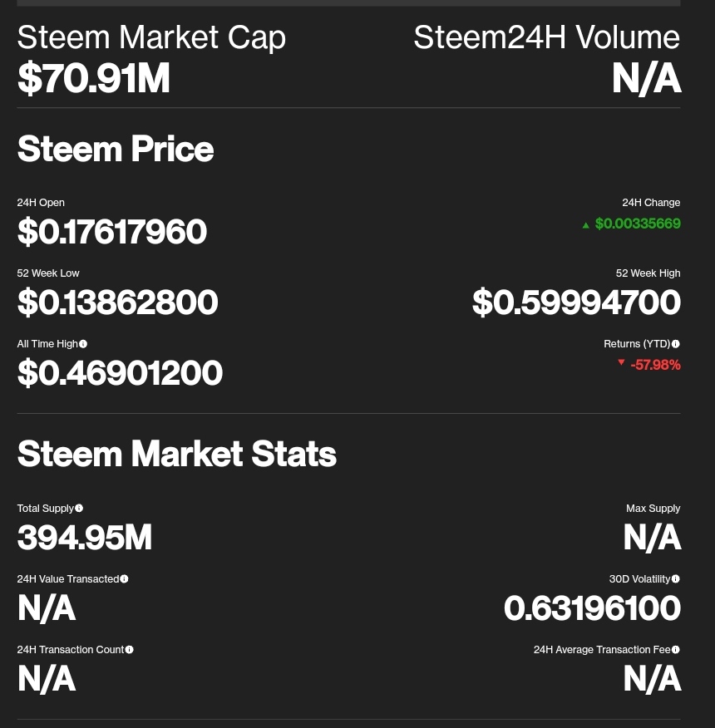
Task: Click the 30D Volatility value 0.63196100
Action: click(x=592, y=608)
